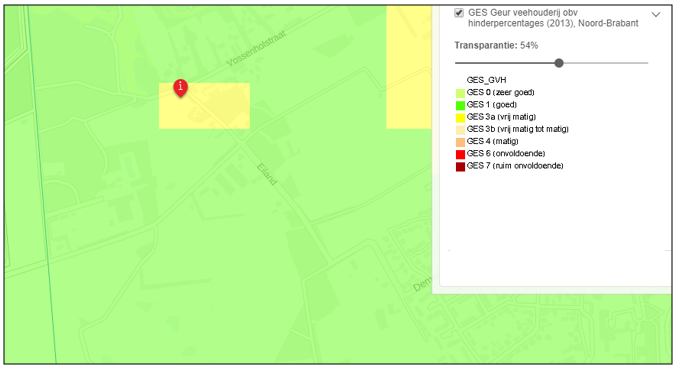Click the GES 1 (goed) green swatch
677x370 pixels.
tap(460, 105)
